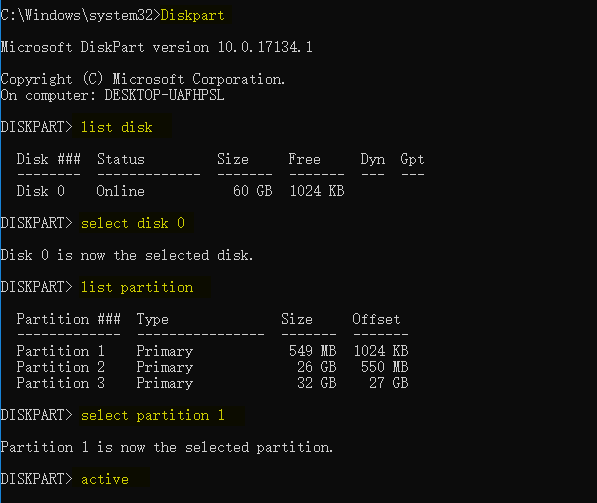
Task: Click the Gpt column header
Action: (x=412, y=159)
